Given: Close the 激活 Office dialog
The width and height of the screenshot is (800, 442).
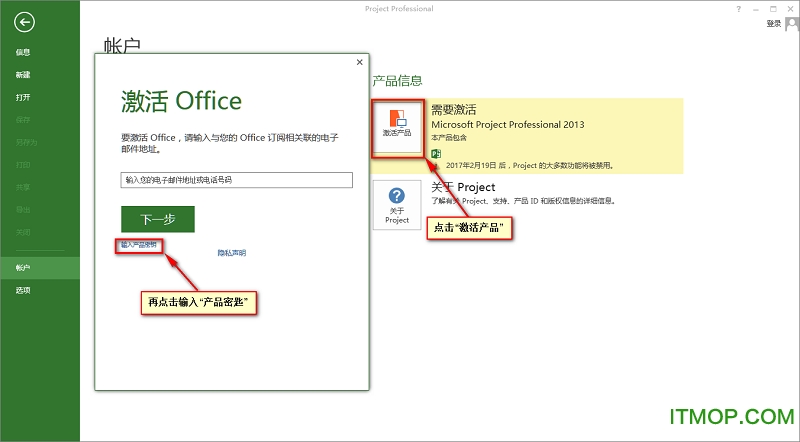Looking at the screenshot, I should 360,62.
